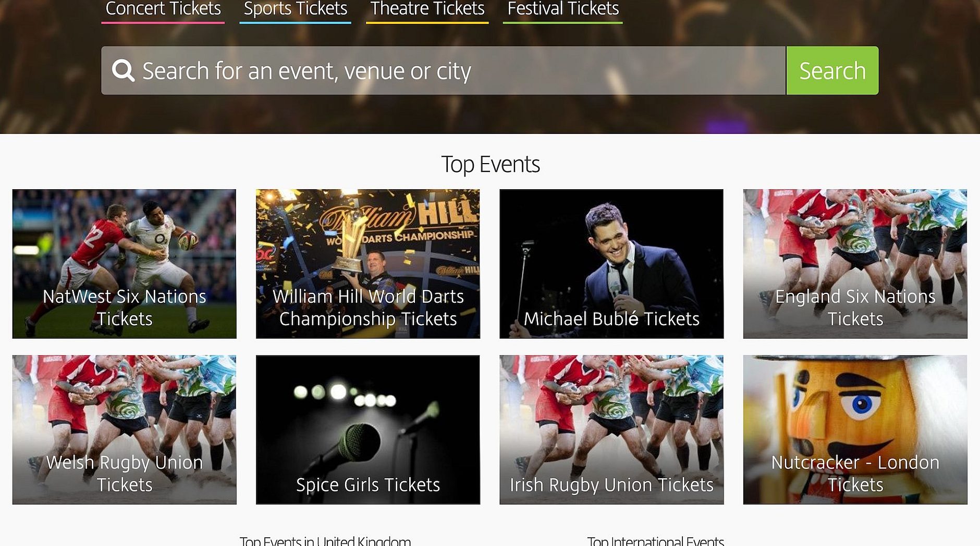Image resolution: width=980 pixels, height=546 pixels.
Task: Choose the Welsh Rugby Union Tickets tile
Action: [x=124, y=430]
